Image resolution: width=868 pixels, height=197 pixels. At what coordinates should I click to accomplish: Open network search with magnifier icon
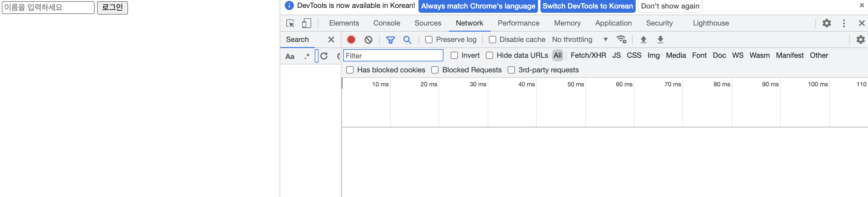[407, 40]
